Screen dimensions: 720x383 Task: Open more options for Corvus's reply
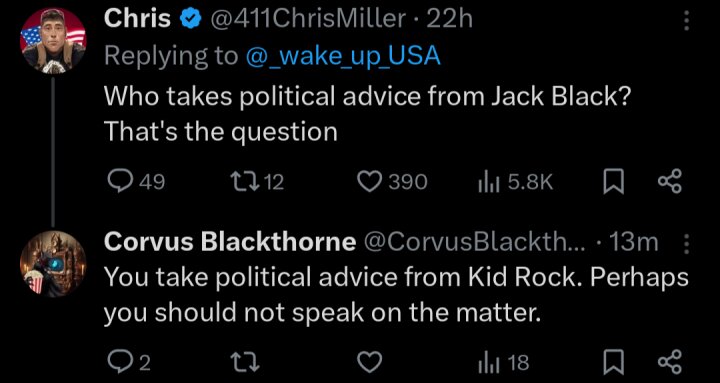click(686, 244)
